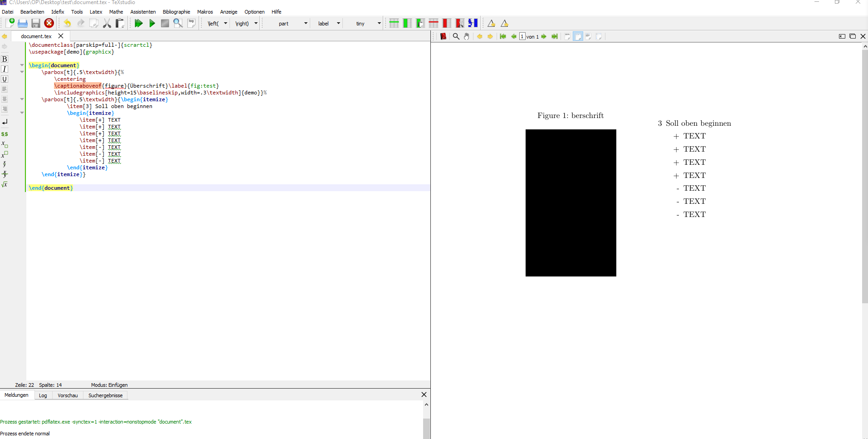Open the Bearbeiten menu
The width and height of the screenshot is (868, 439).
tap(32, 12)
